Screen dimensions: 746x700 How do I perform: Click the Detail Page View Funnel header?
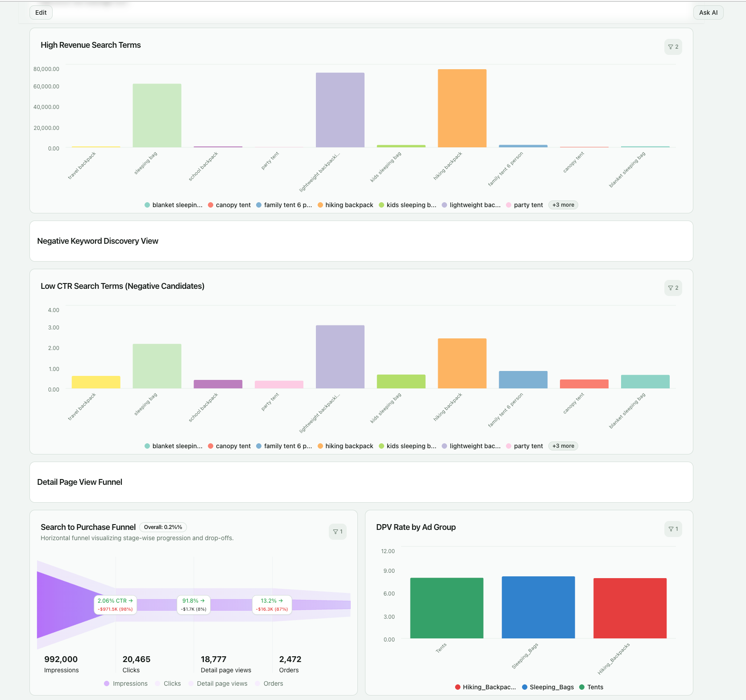(x=79, y=482)
